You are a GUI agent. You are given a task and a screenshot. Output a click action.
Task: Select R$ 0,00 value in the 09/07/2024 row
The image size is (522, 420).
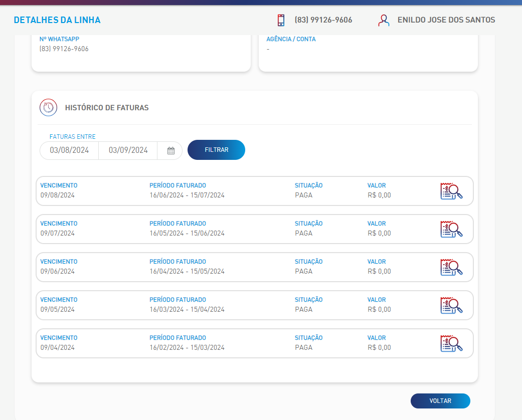click(379, 233)
